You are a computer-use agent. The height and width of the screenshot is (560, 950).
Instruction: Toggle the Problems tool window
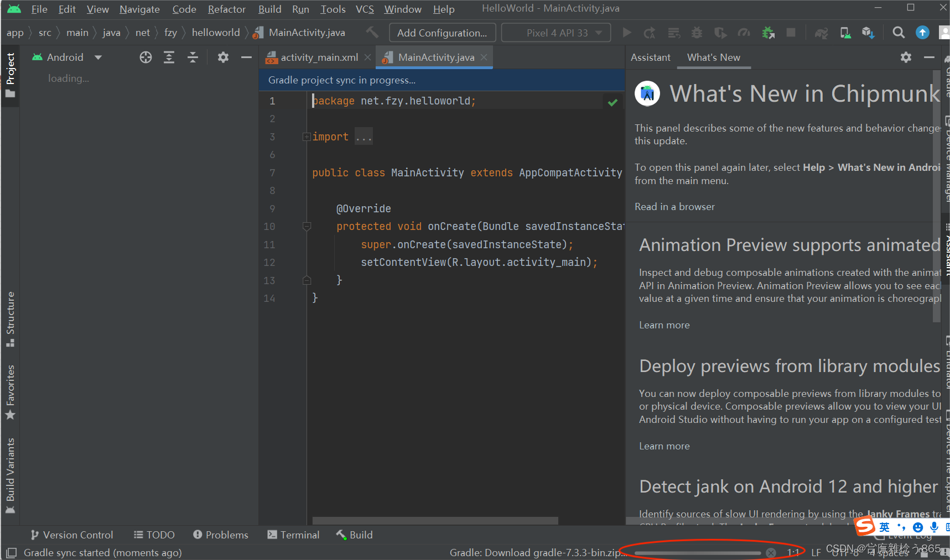click(x=220, y=535)
